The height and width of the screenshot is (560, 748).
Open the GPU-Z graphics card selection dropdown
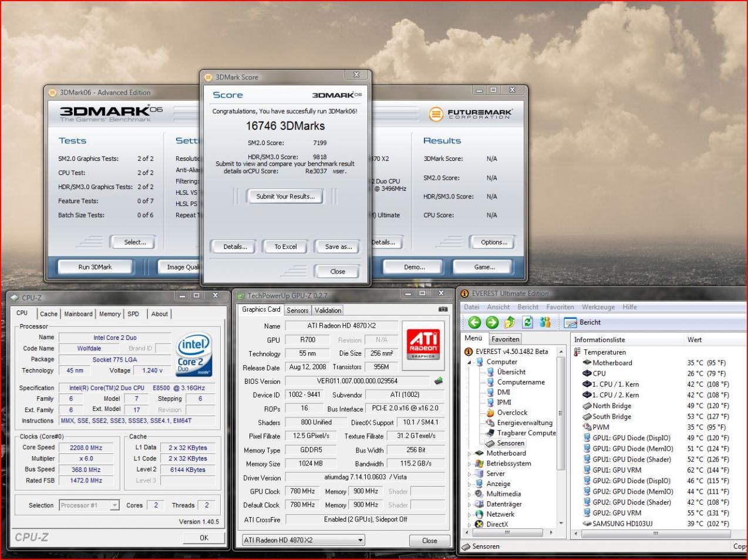(360, 540)
